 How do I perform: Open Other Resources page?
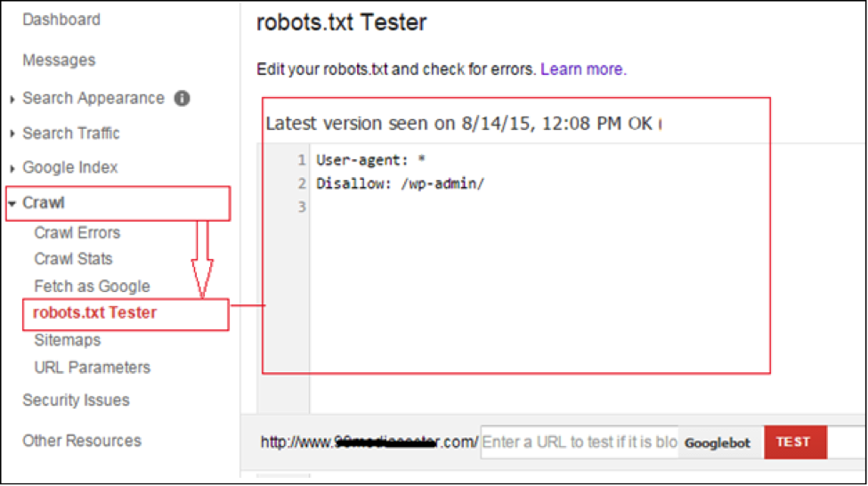click(x=82, y=441)
